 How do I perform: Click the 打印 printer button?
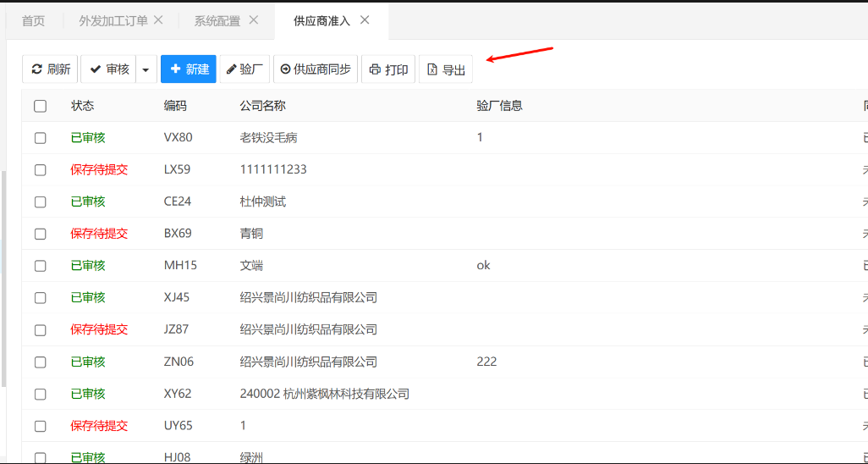tap(388, 69)
